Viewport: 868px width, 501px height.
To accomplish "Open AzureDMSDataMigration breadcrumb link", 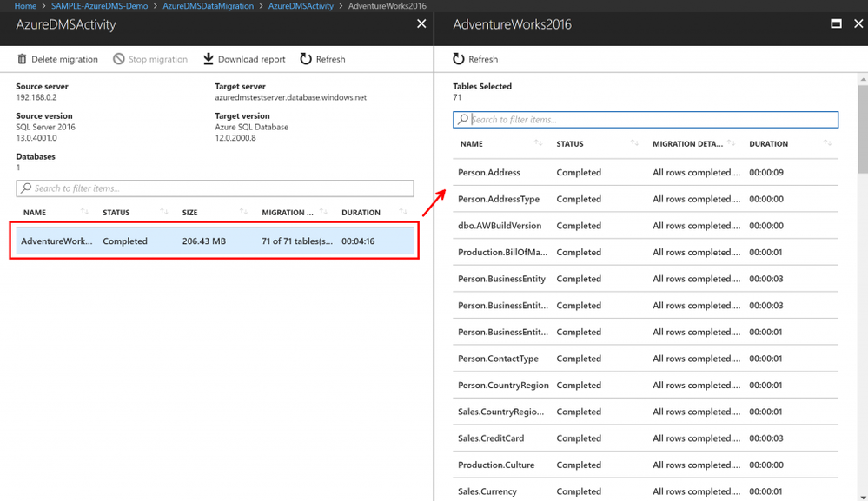I will pos(209,5).
